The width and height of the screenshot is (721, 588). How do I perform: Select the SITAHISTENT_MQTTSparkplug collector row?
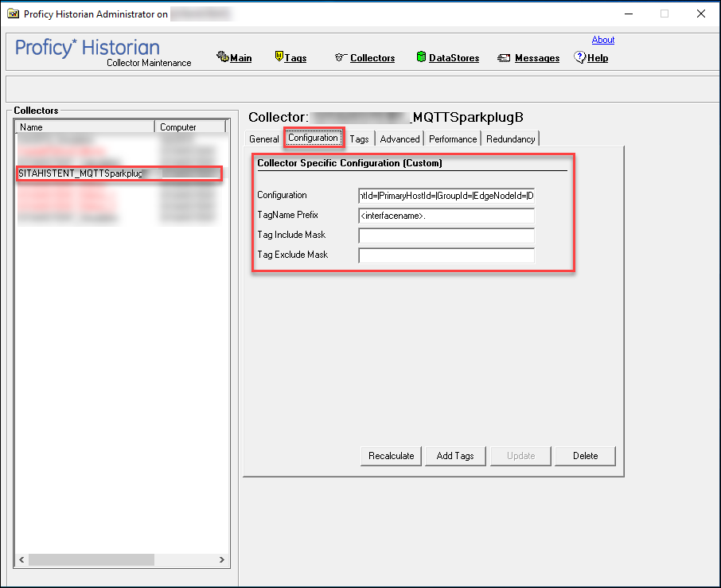[x=119, y=173]
